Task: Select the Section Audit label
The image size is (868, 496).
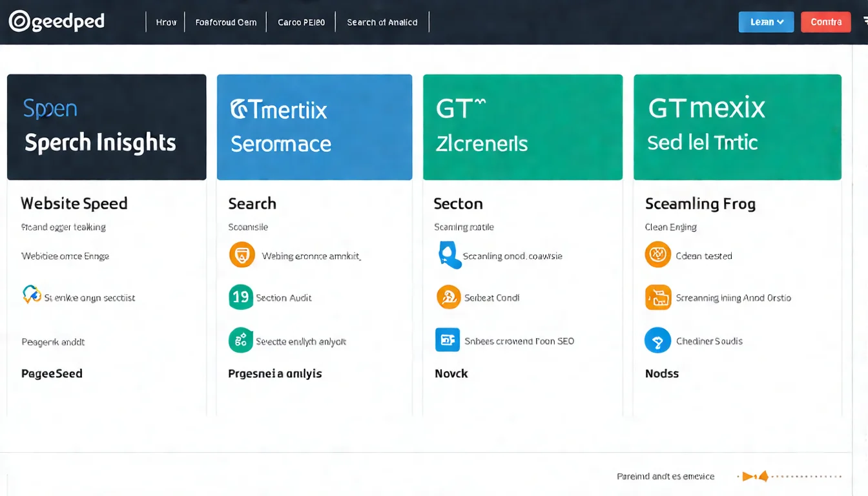Action: pyautogui.click(x=284, y=298)
